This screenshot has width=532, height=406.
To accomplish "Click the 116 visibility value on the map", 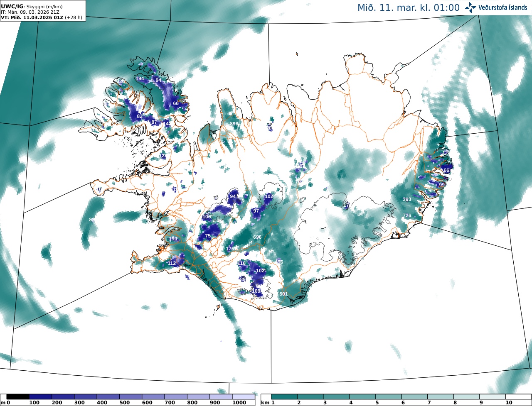I will tap(241, 263).
